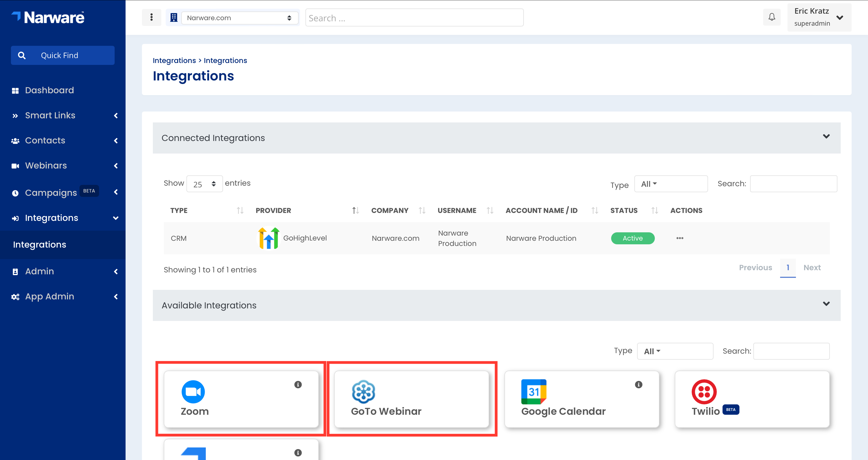The image size is (868, 460).
Task: Click the Smart Links double-arrow icon
Action: 15,116
